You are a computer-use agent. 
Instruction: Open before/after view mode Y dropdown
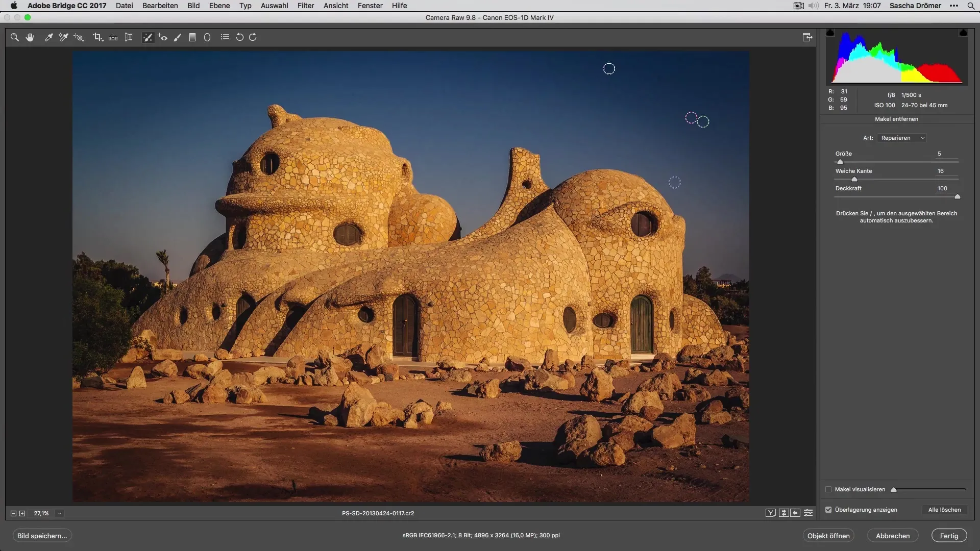pos(771,513)
